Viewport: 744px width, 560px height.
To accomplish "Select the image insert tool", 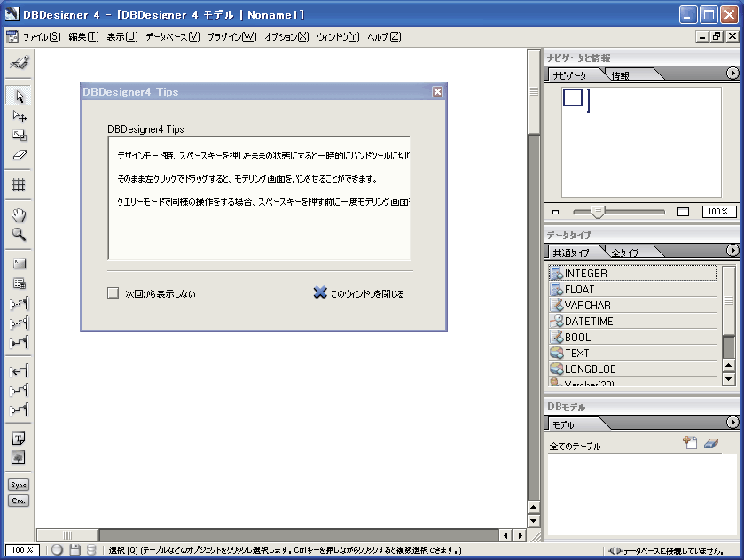I will pos(19,457).
